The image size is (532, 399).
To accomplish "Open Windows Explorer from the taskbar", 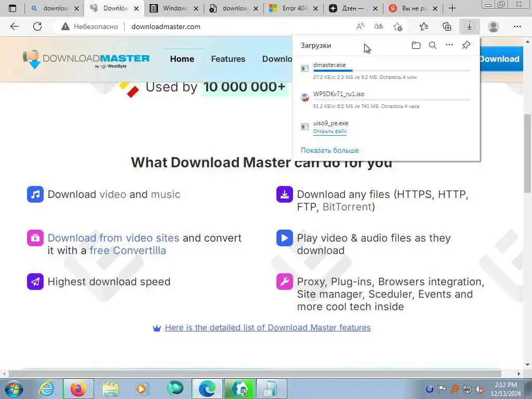I will [x=111, y=389].
